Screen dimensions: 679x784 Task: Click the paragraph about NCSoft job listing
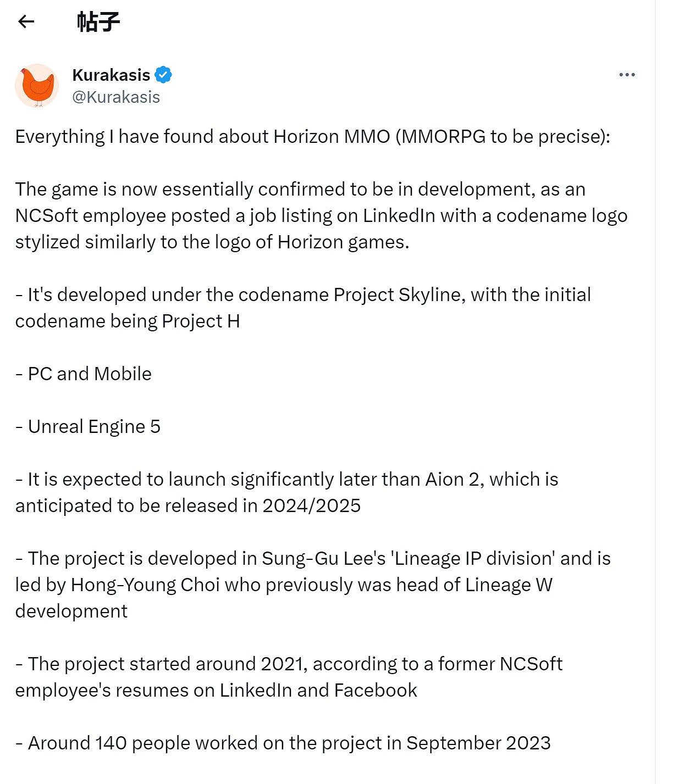coord(321,215)
